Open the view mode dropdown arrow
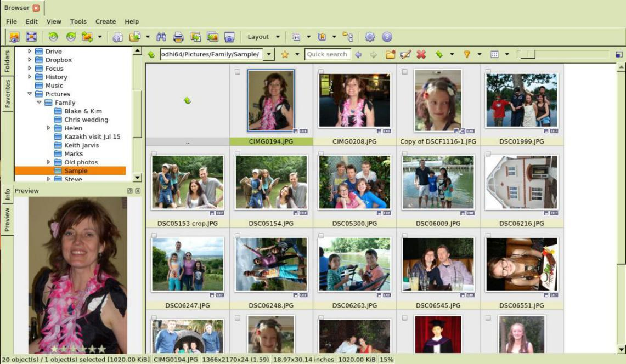Screen dimensions: 626x364 [x=507, y=54]
